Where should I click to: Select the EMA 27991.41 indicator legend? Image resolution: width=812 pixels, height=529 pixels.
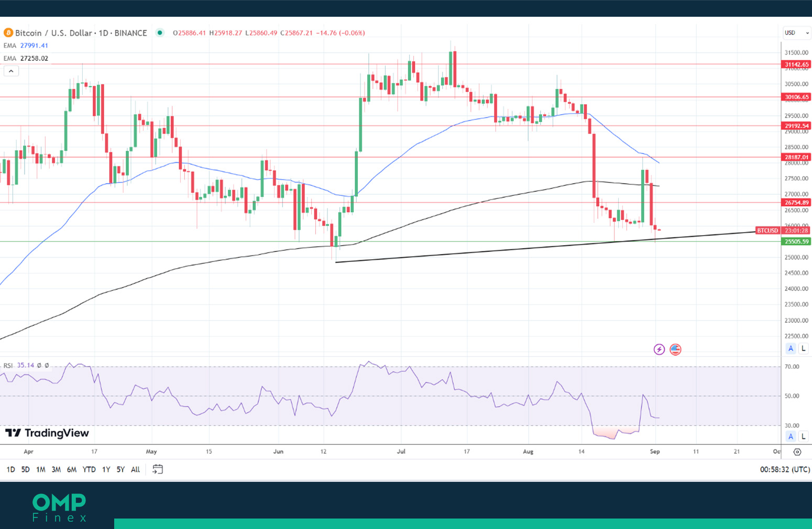[x=26, y=46]
